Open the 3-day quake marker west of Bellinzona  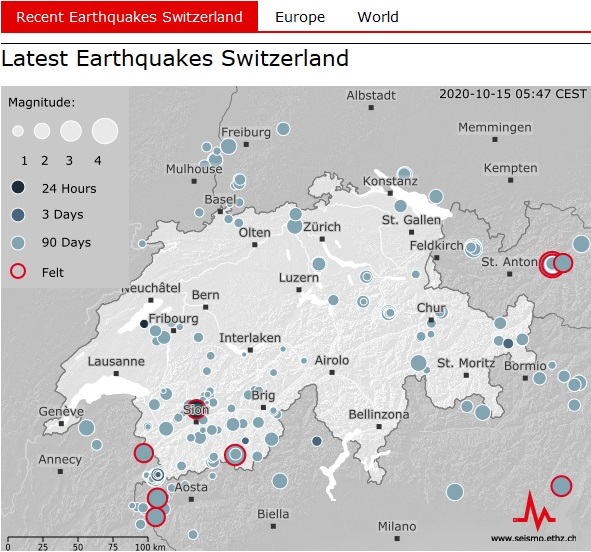pos(317,441)
